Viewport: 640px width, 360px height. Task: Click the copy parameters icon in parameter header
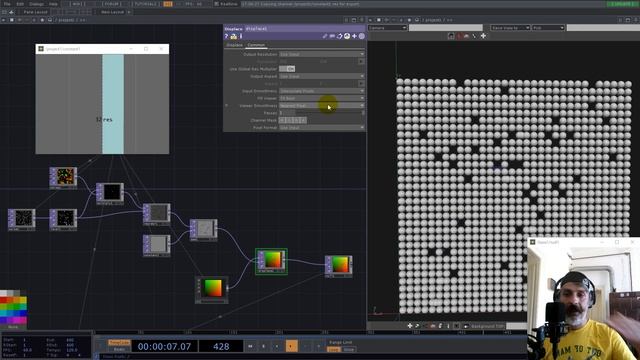click(x=332, y=36)
